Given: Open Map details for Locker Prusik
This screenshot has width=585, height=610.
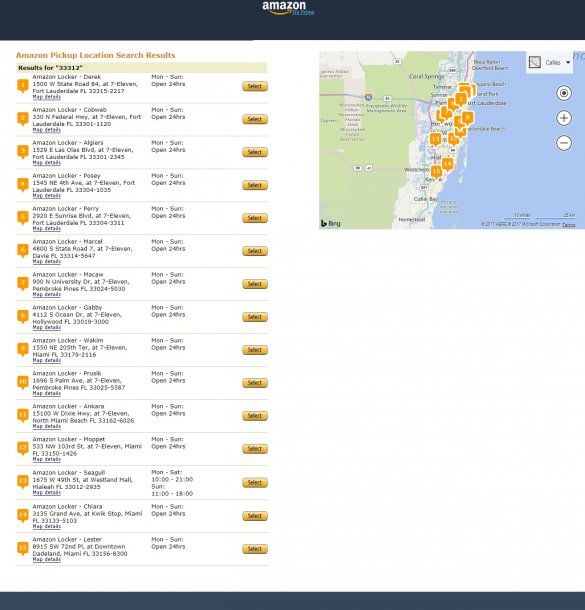Looking at the screenshot, I should 47,393.
